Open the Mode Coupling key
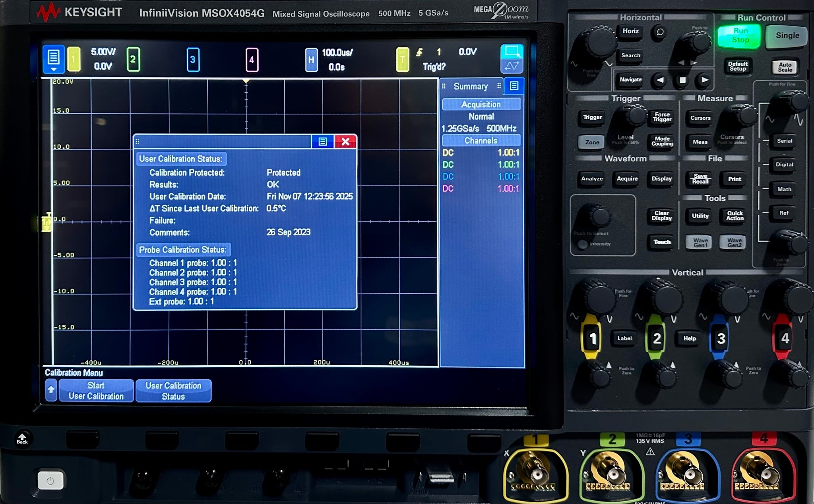The image size is (814, 504). (662, 142)
